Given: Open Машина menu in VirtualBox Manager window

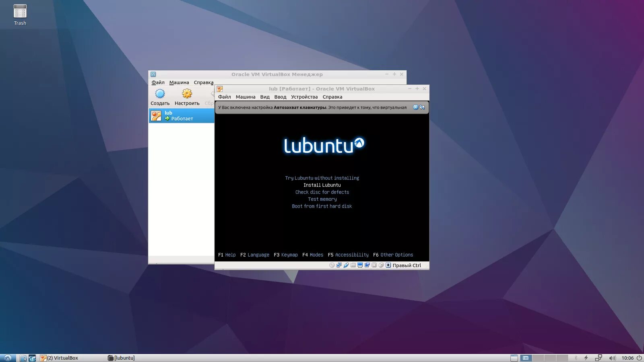Looking at the screenshot, I should coord(179,82).
